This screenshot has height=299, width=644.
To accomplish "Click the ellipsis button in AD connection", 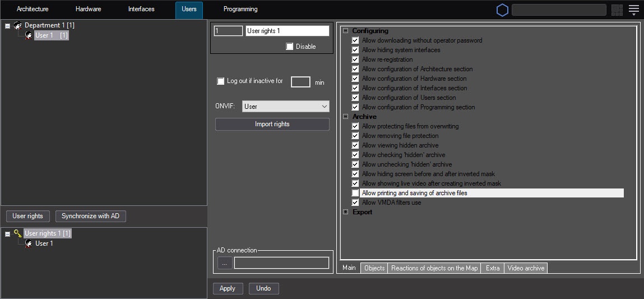I will [x=225, y=263].
